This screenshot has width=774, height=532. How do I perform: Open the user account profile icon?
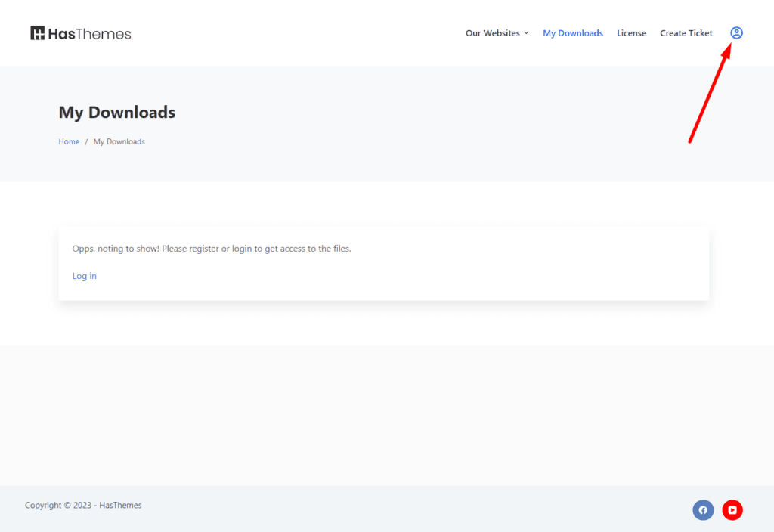point(736,33)
